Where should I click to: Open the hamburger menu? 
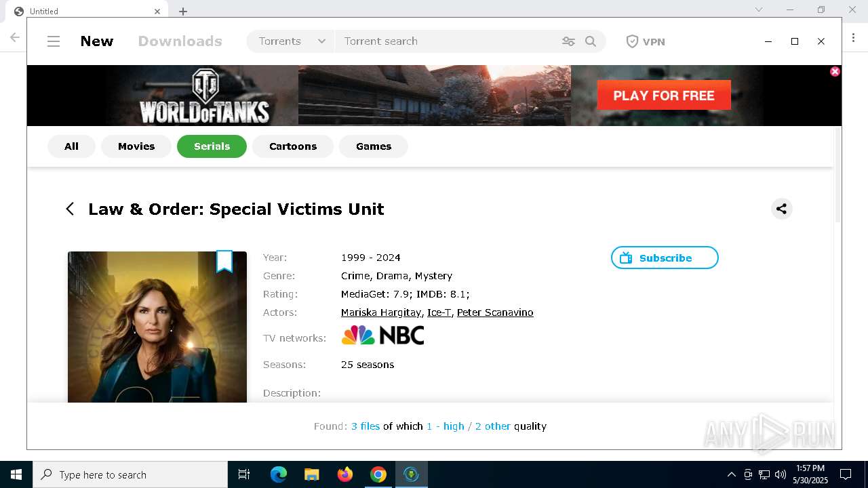pos(54,41)
